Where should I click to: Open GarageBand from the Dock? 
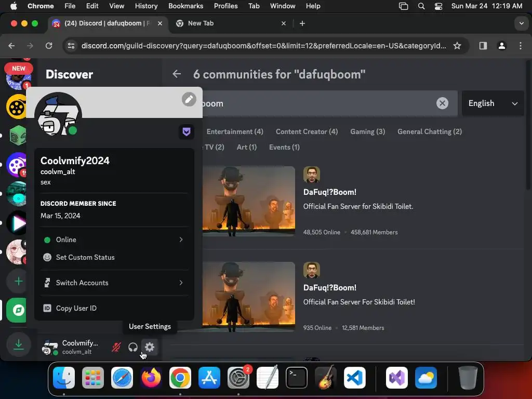pos(326,378)
